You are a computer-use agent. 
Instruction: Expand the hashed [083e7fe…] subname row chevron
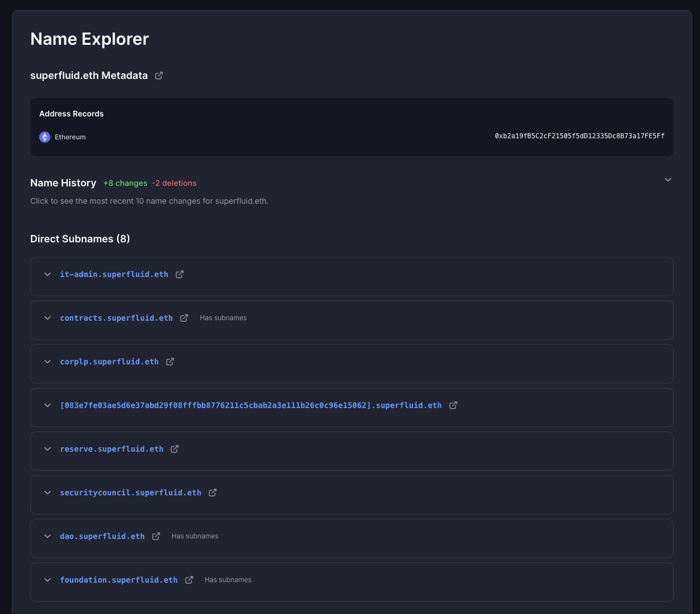click(x=48, y=405)
